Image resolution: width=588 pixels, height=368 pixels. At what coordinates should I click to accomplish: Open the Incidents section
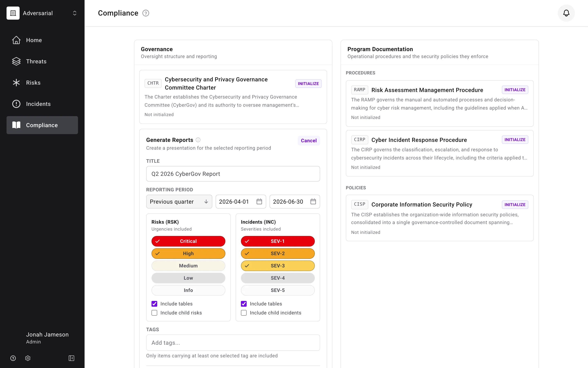click(x=42, y=104)
